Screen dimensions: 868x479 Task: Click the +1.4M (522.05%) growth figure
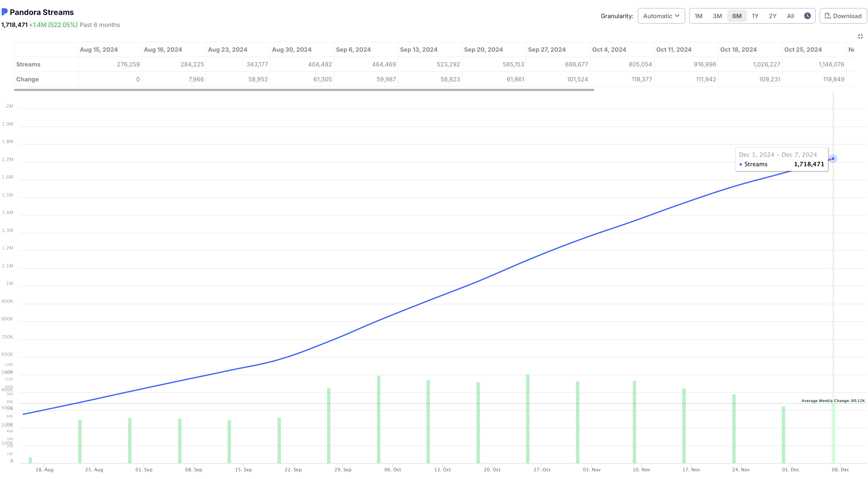click(53, 25)
